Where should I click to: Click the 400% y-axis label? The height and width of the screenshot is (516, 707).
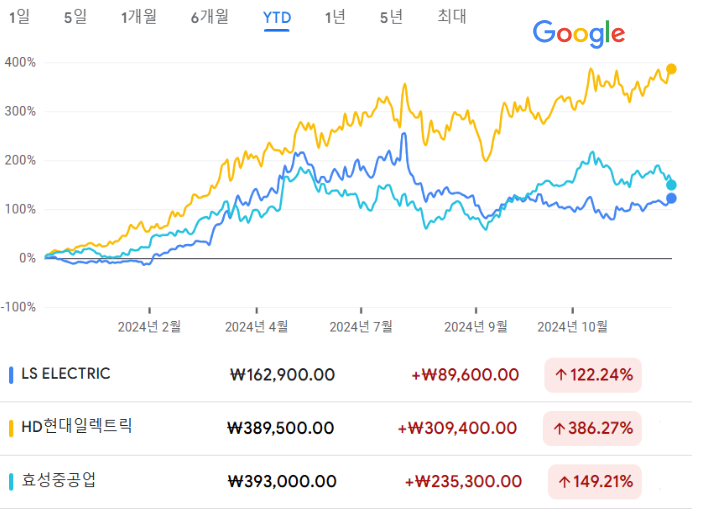[20, 62]
